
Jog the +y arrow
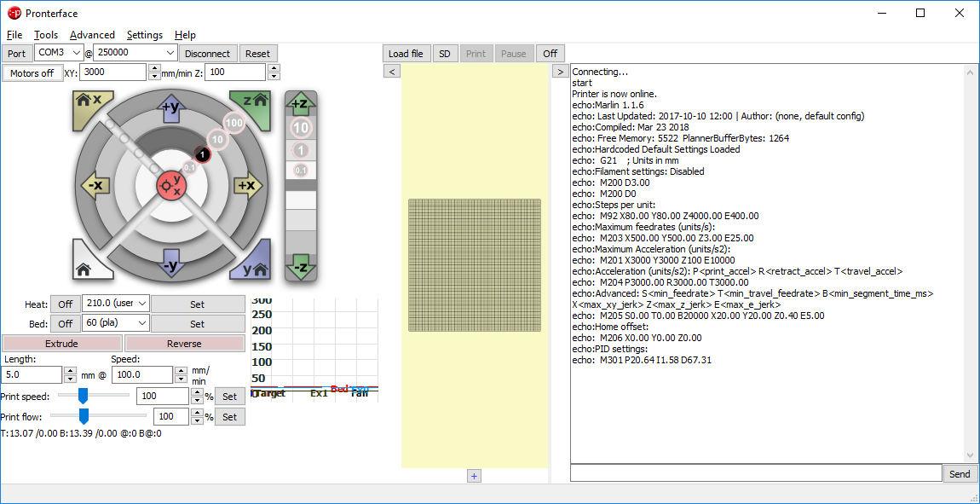(172, 107)
